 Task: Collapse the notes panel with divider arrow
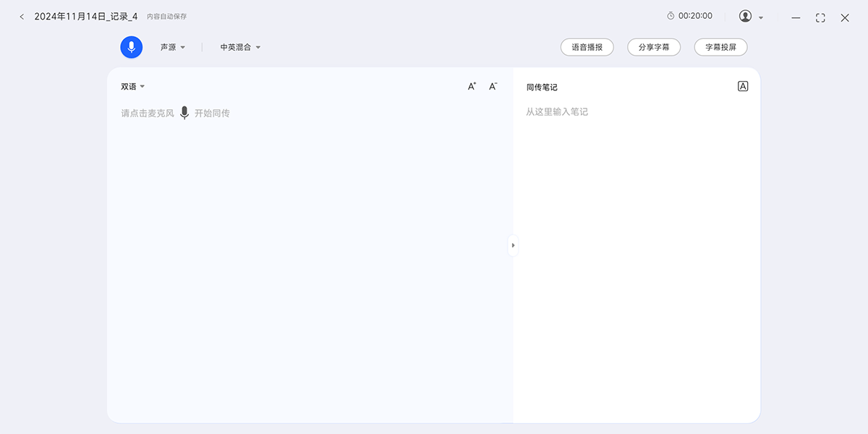513,245
